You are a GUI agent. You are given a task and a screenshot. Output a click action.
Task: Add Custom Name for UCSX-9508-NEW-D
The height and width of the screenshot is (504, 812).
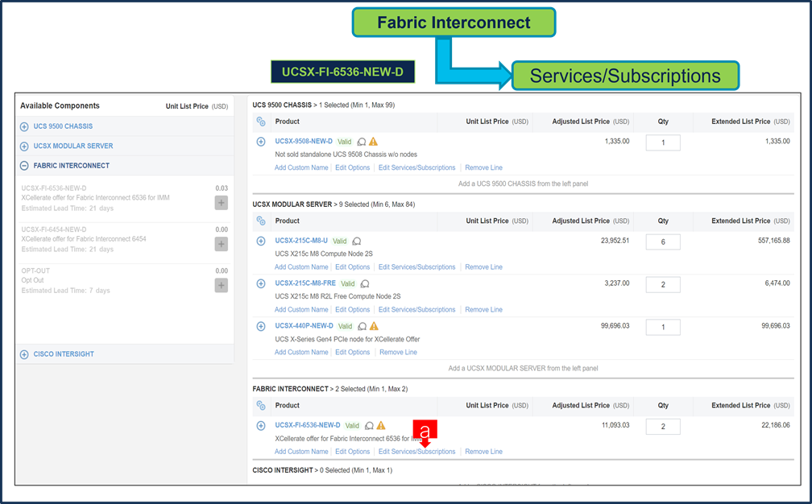click(301, 167)
